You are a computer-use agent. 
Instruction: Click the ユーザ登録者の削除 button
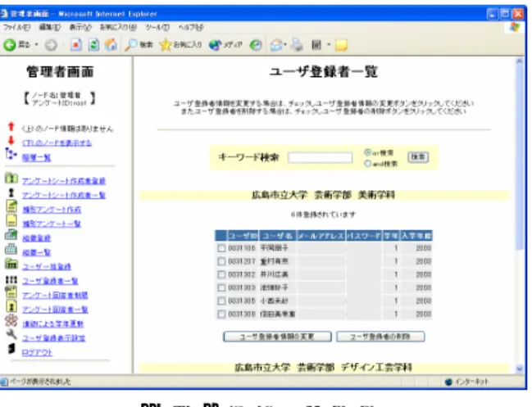click(380, 337)
